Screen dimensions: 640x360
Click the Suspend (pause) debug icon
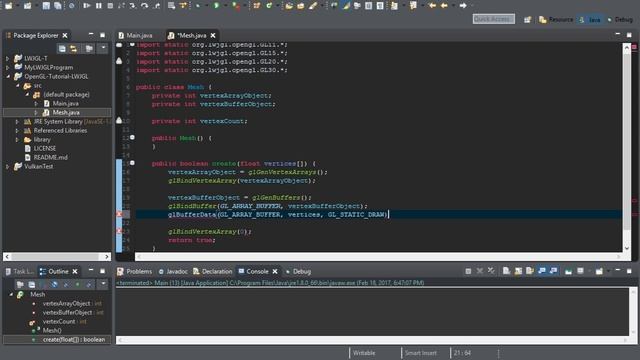click(x=99, y=6)
